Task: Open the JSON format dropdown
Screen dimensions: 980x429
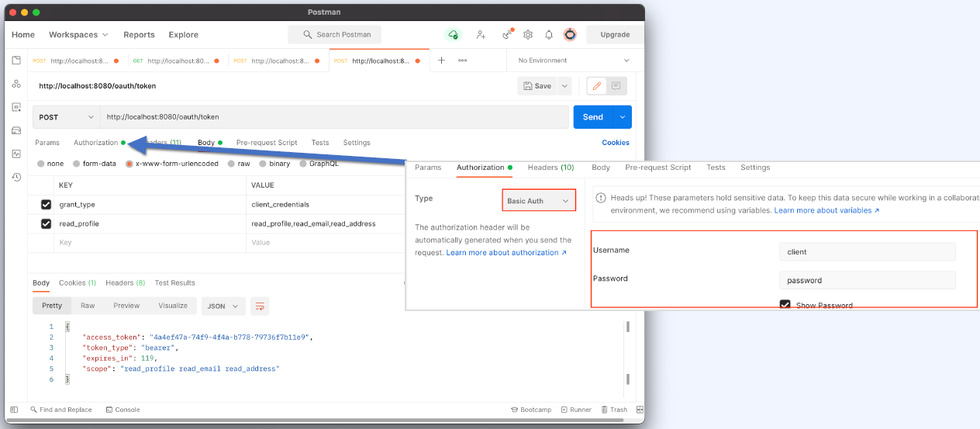Action: click(x=223, y=306)
